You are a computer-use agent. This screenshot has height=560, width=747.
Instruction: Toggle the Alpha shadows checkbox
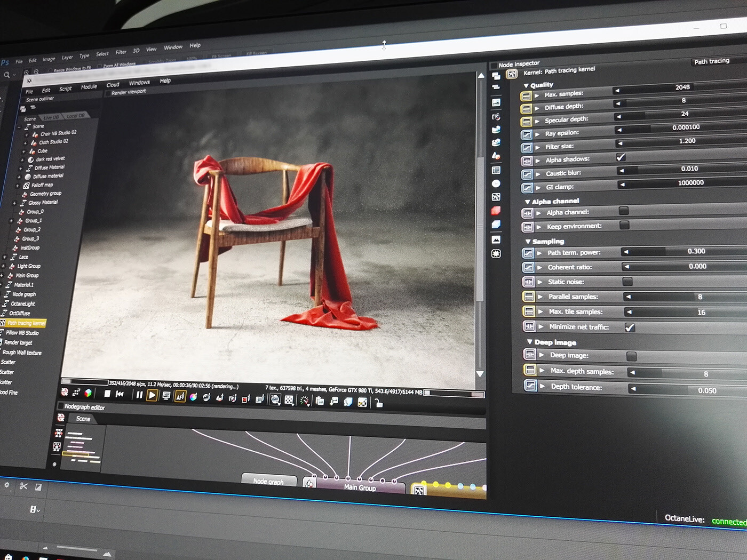click(621, 157)
